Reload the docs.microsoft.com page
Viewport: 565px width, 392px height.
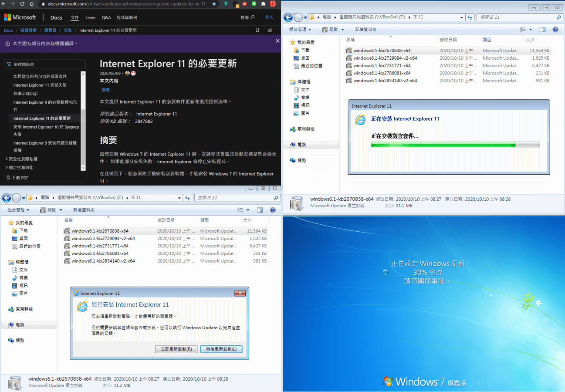click(22, 4)
